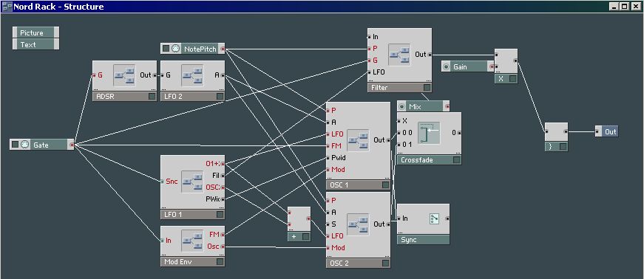
Task: Toggle the square on the X multiplier module
Action: coord(512,79)
